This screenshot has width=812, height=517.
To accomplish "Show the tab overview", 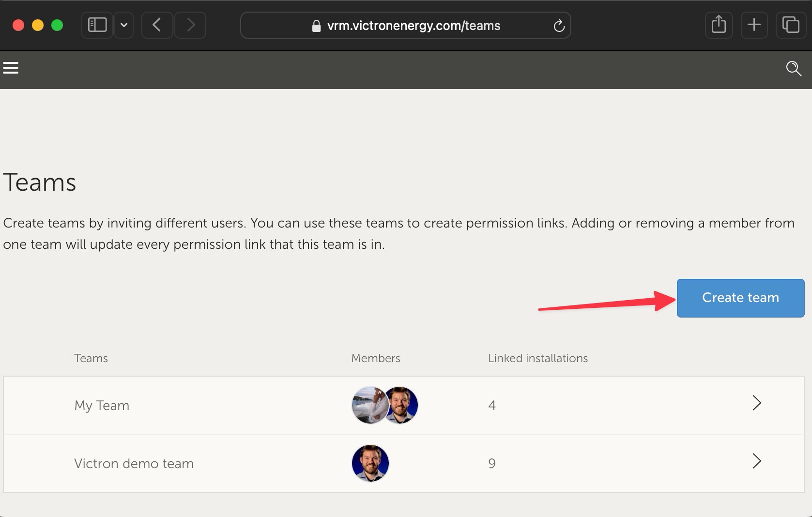I will 790,25.
